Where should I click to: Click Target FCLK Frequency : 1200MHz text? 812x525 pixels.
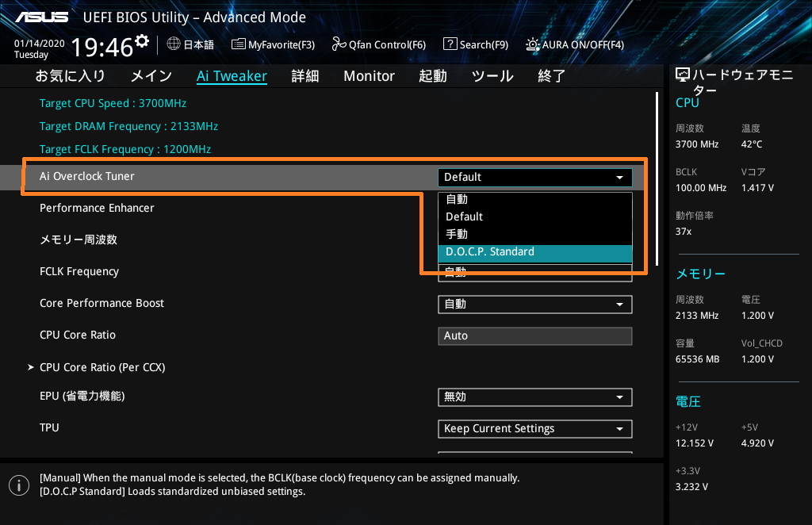point(125,149)
